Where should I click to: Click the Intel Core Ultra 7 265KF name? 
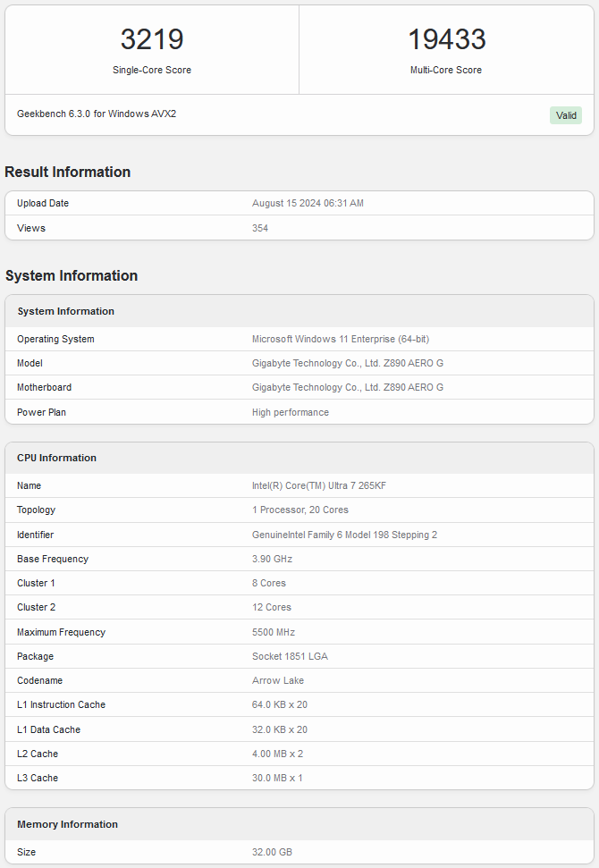(319, 486)
